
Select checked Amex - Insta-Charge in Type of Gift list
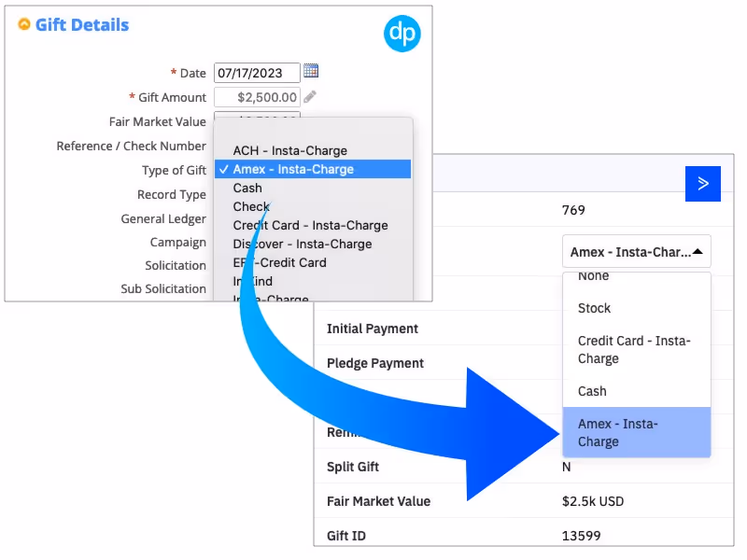[313, 169]
